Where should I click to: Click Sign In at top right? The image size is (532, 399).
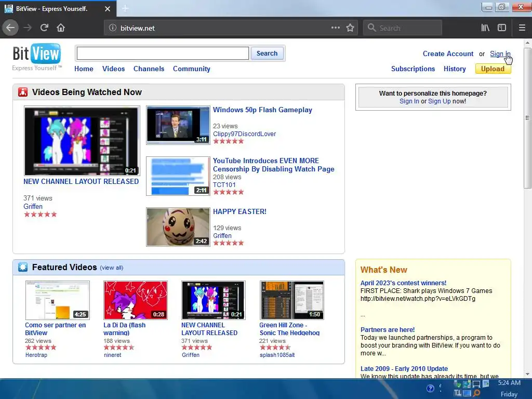coord(500,54)
